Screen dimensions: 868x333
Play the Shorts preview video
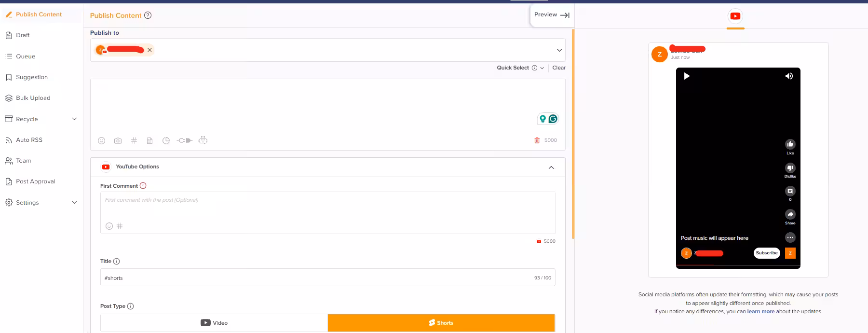point(687,76)
